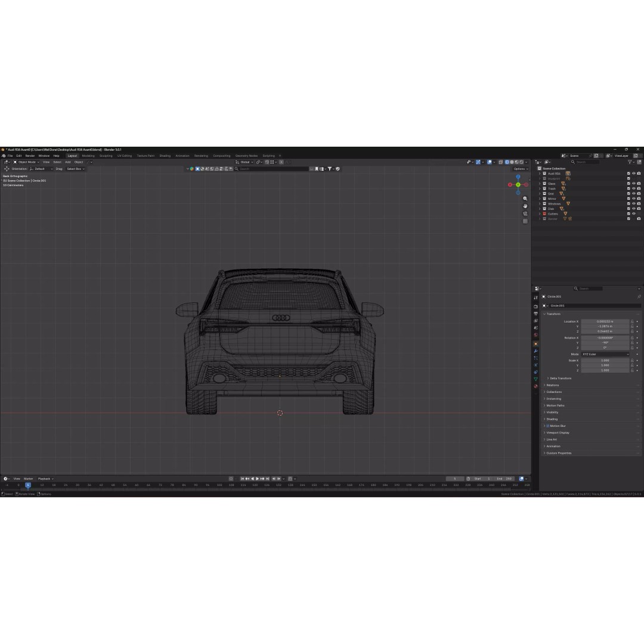Open the Render menu

click(30, 156)
